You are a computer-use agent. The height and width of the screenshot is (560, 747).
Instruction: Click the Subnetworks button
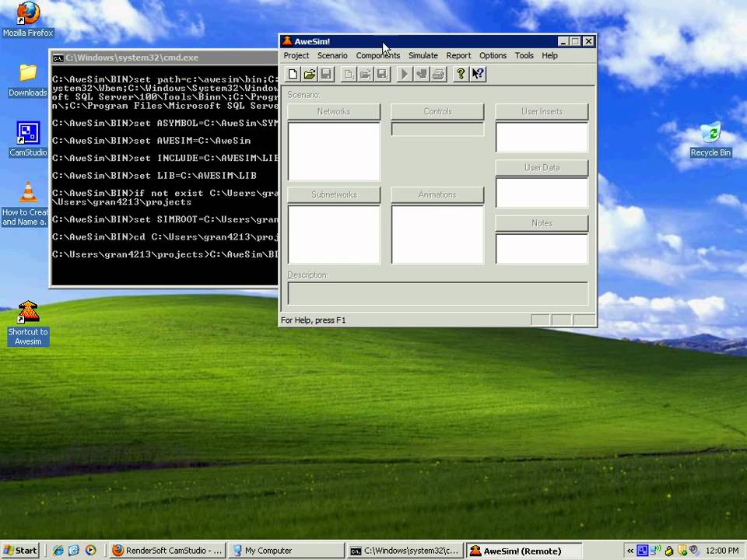coord(334,194)
